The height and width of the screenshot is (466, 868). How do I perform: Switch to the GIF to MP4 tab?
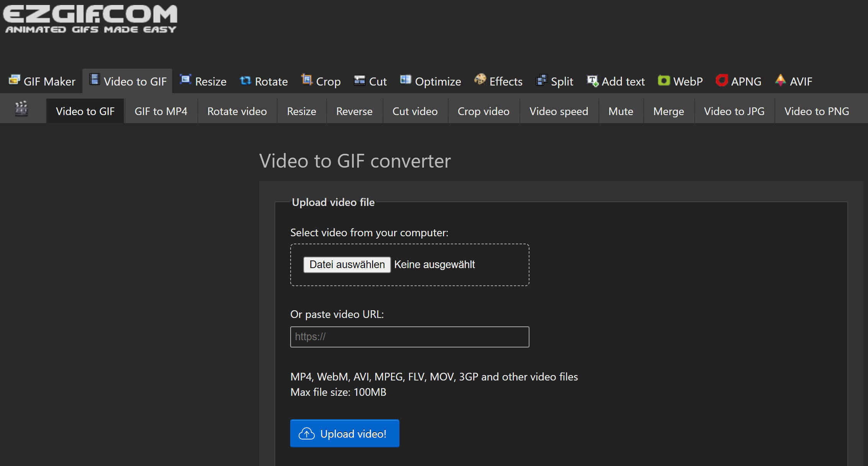pos(161,111)
